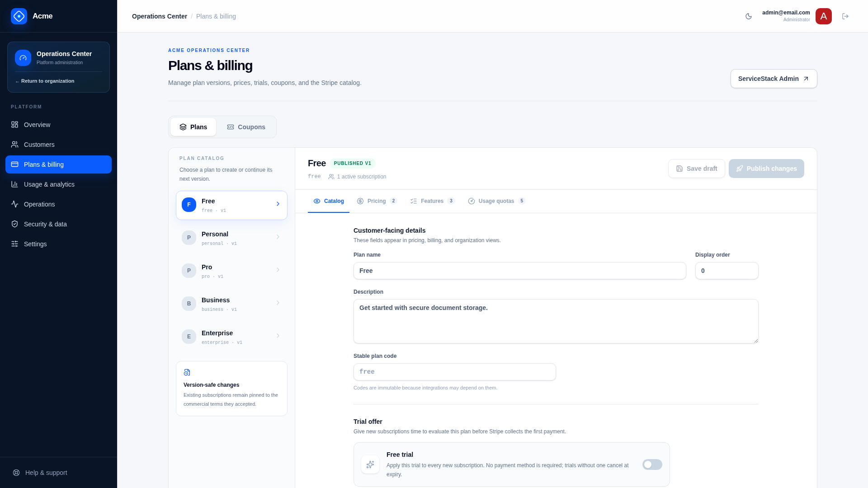Screen dimensions: 868x488
Task: Click the Free trial sparkle icon
Action: coord(370,465)
